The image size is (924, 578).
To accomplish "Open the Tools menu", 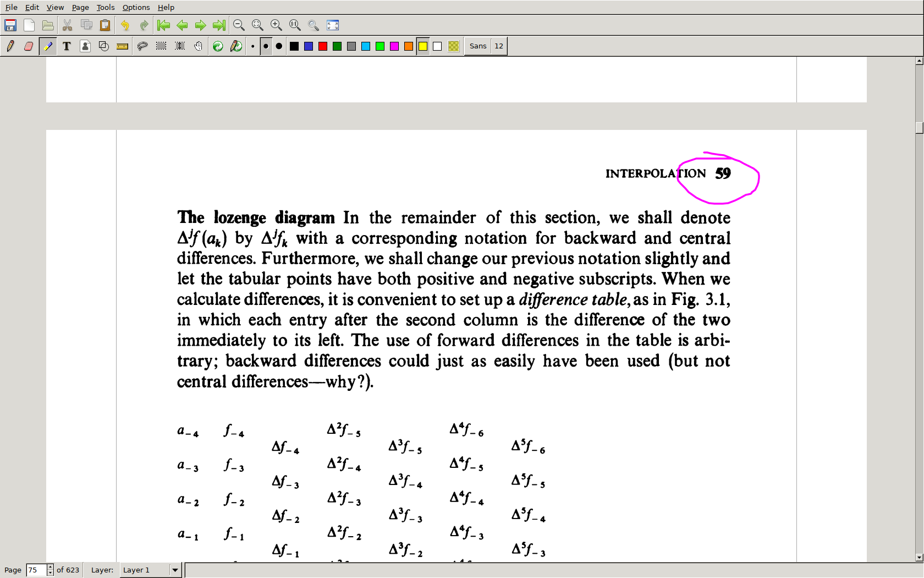I will (x=105, y=7).
